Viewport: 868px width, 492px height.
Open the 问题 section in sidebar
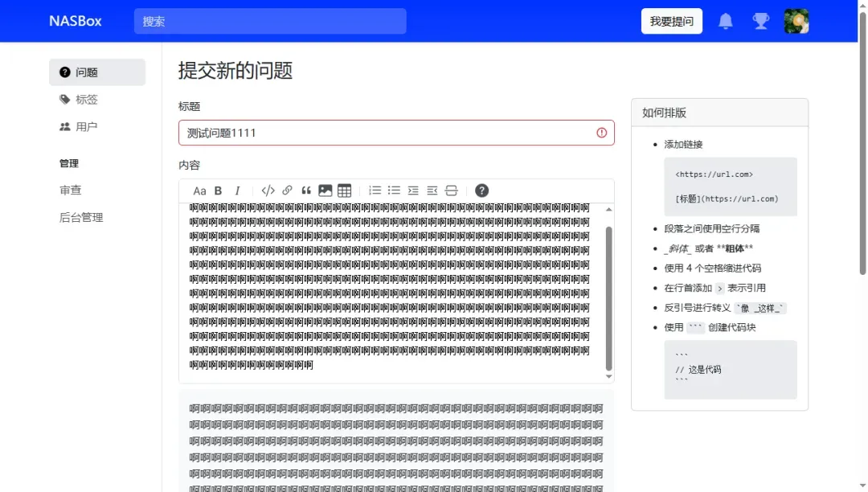(96, 72)
